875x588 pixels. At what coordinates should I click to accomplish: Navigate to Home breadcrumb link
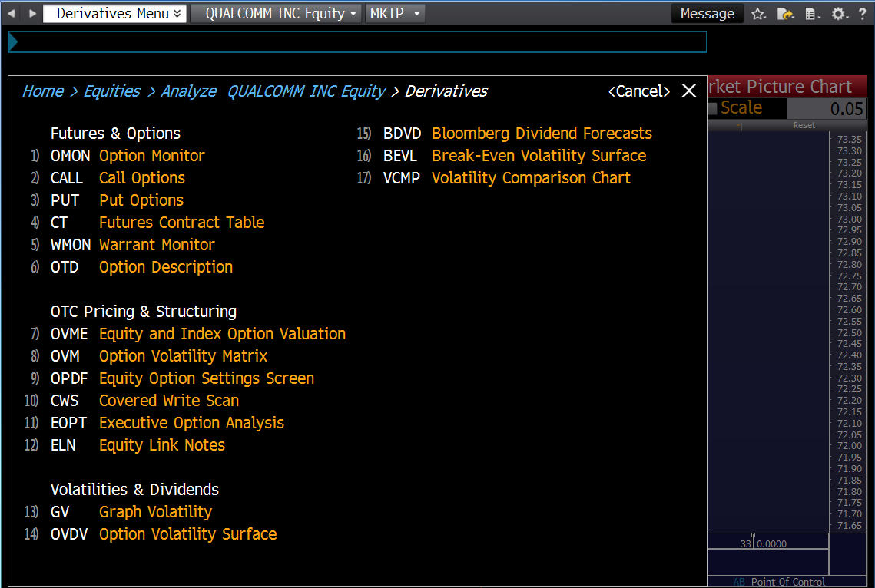[43, 91]
